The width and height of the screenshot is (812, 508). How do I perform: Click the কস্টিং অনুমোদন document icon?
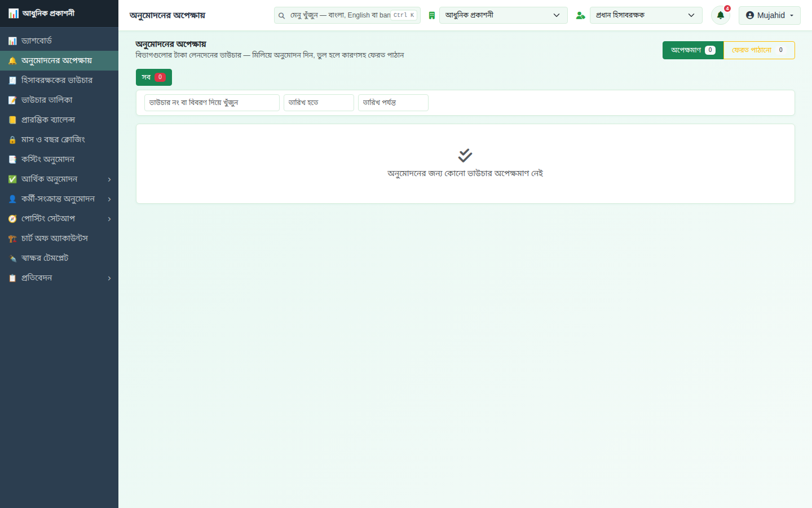click(12, 159)
